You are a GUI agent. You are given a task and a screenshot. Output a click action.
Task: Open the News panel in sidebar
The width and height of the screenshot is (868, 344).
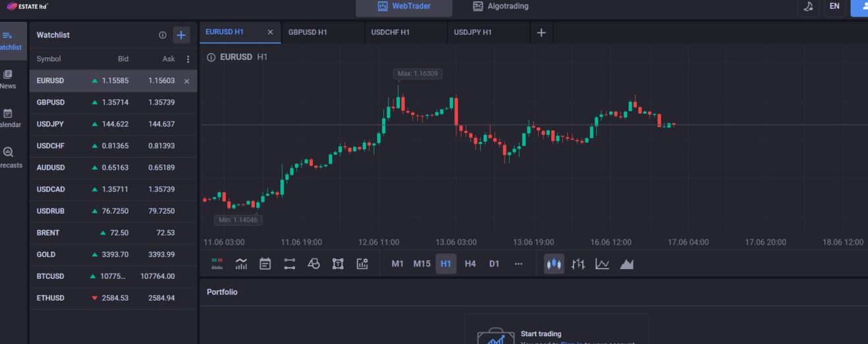(9, 80)
